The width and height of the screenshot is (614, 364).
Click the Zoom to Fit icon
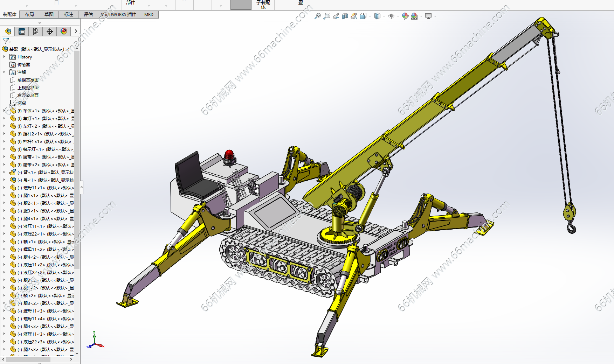(317, 16)
